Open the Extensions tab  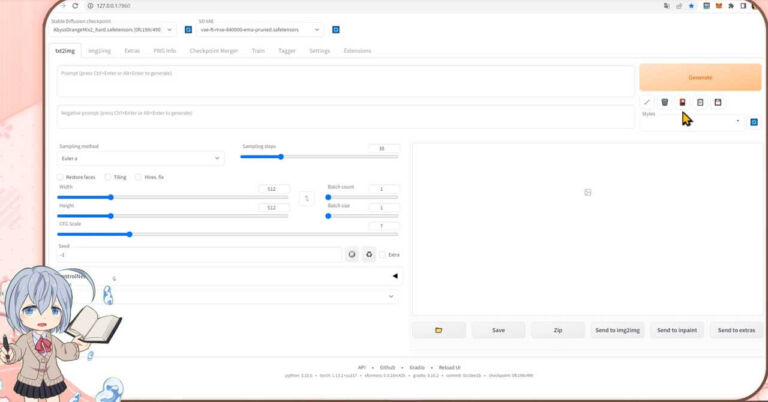pyautogui.click(x=357, y=50)
